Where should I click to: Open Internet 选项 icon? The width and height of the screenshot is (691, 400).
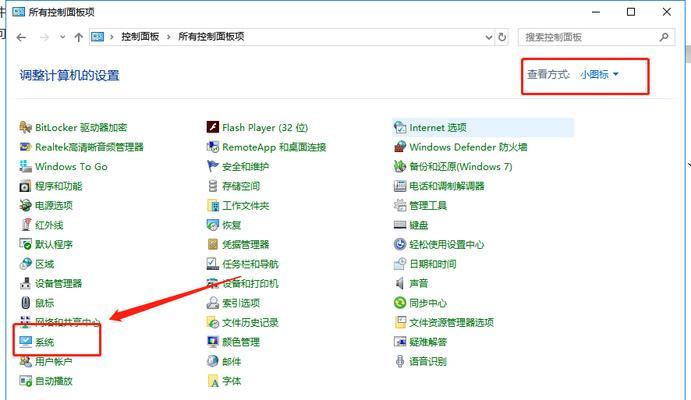[400, 128]
